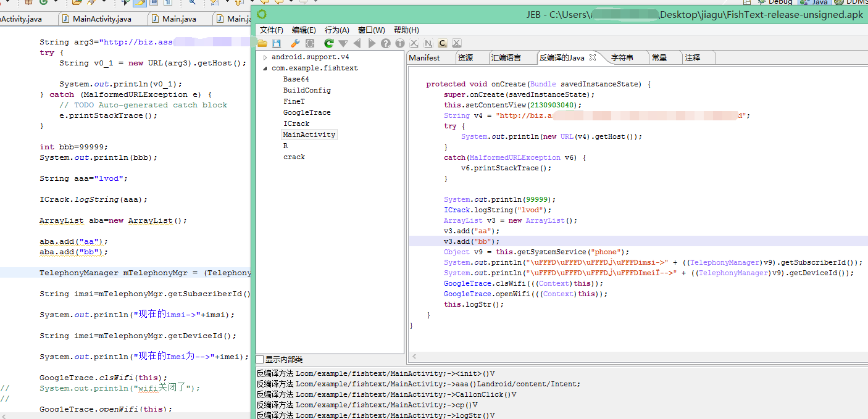Screen dimensions: 868x419
Task: Click this.setContentView(2130903040) line
Action: [512, 105]
